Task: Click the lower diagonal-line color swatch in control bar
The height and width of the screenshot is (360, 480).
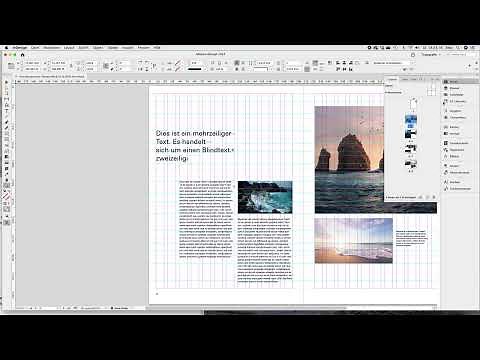Action: tap(178, 69)
